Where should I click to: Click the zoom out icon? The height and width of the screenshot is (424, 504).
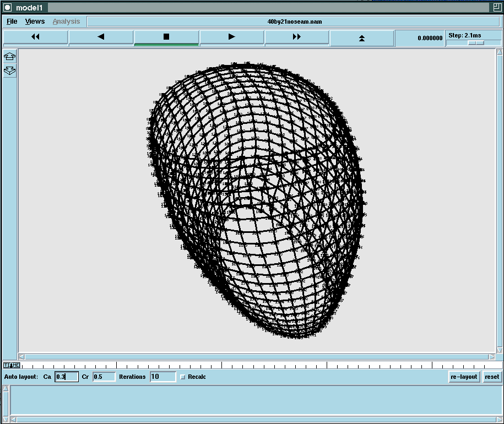10,70
